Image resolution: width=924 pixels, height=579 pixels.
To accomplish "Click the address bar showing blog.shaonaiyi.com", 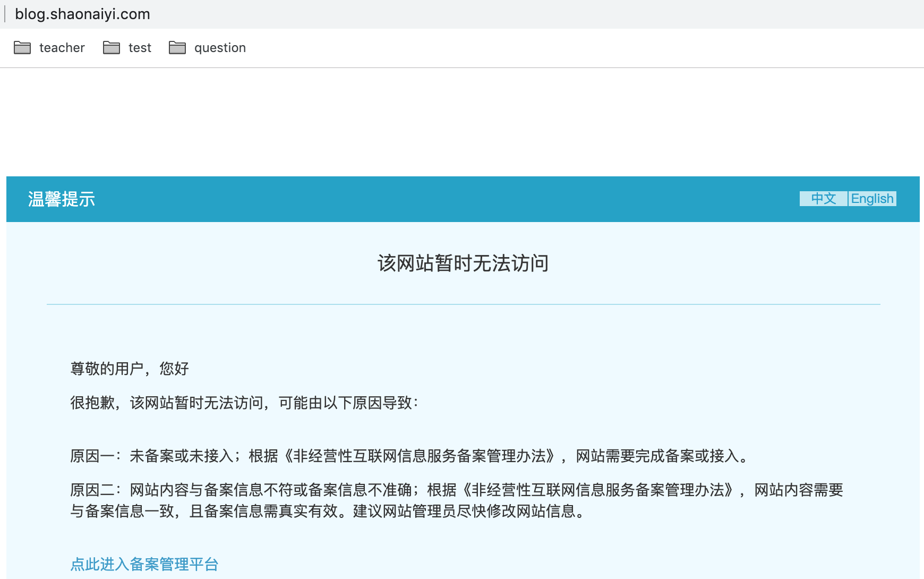I will (x=83, y=14).
